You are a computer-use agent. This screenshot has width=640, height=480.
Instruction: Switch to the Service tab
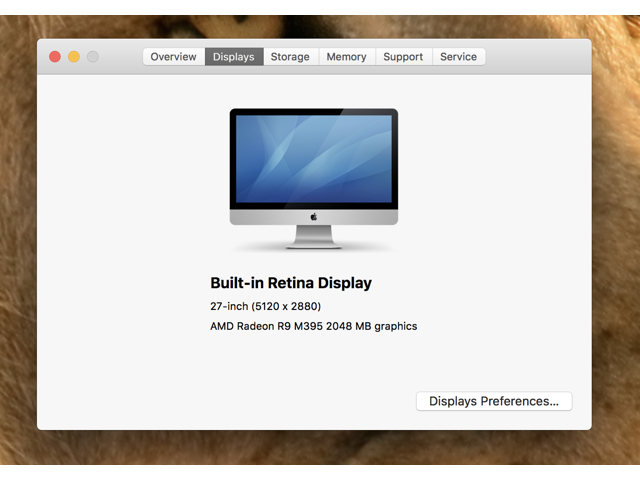pos(458,57)
